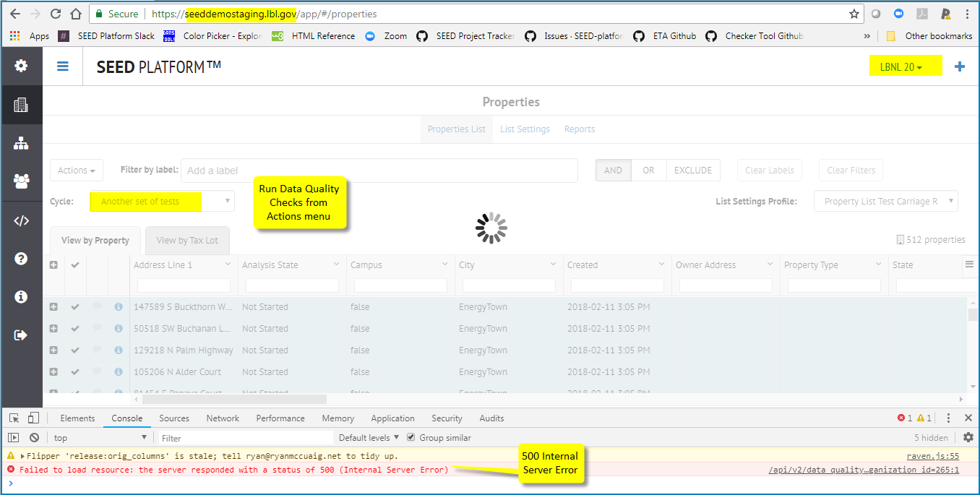
Task: Clear the console with the no-entry icon
Action: click(x=33, y=437)
